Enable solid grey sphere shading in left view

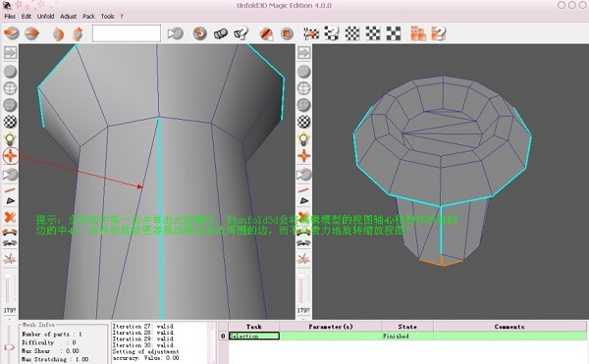click(11, 72)
